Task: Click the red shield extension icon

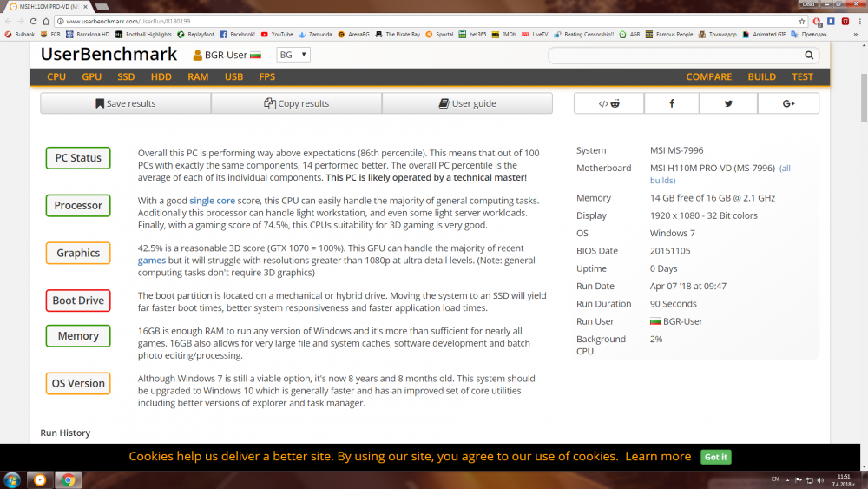Action: 845,21
